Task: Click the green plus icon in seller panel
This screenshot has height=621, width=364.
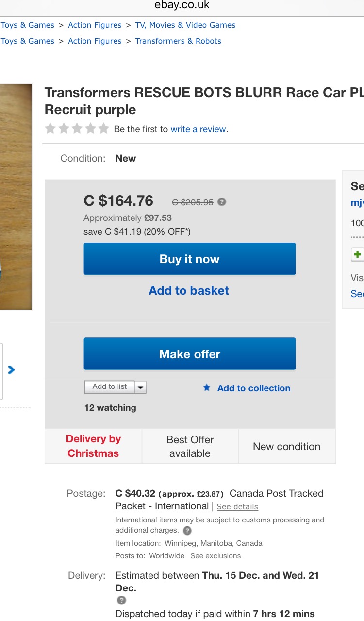Action: tap(358, 254)
